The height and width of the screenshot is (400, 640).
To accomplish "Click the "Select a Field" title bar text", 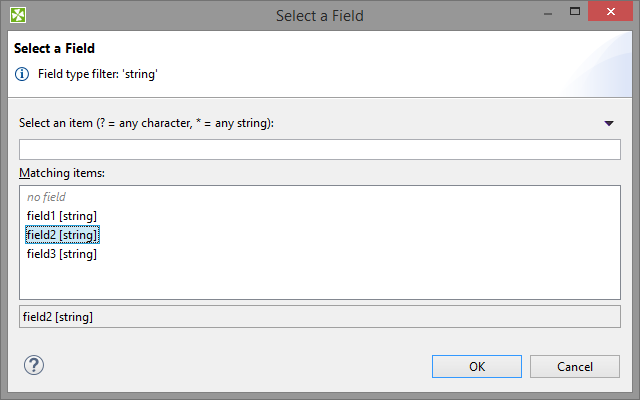I will [319, 15].
